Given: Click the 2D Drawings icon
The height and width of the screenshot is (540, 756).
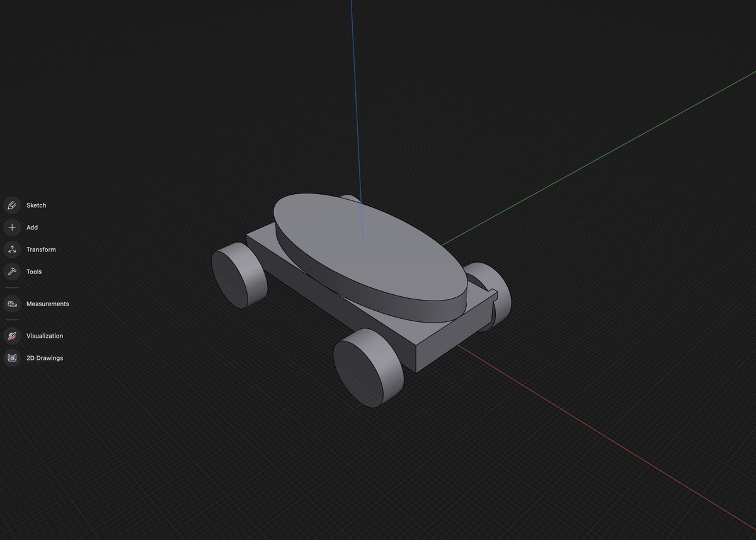Looking at the screenshot, I should (11, 357).
